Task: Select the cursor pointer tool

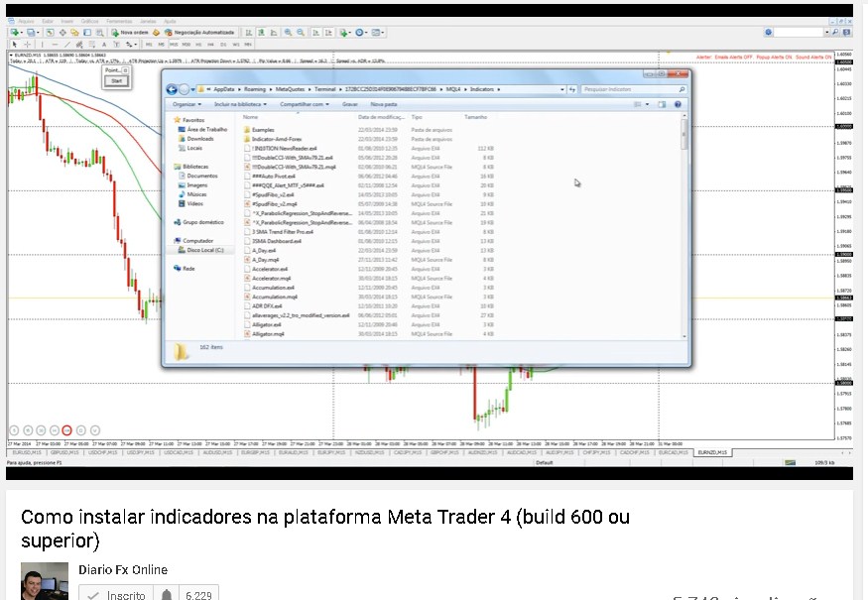Action: [x=15, y=45]
